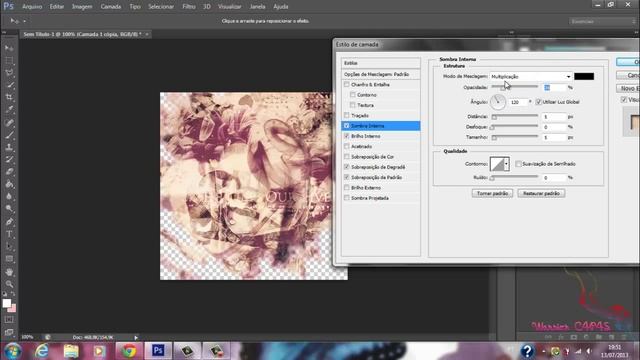This screenshot has height=360, width=640.
Task: Select the Lasso tool
Action: click(9, 73)
